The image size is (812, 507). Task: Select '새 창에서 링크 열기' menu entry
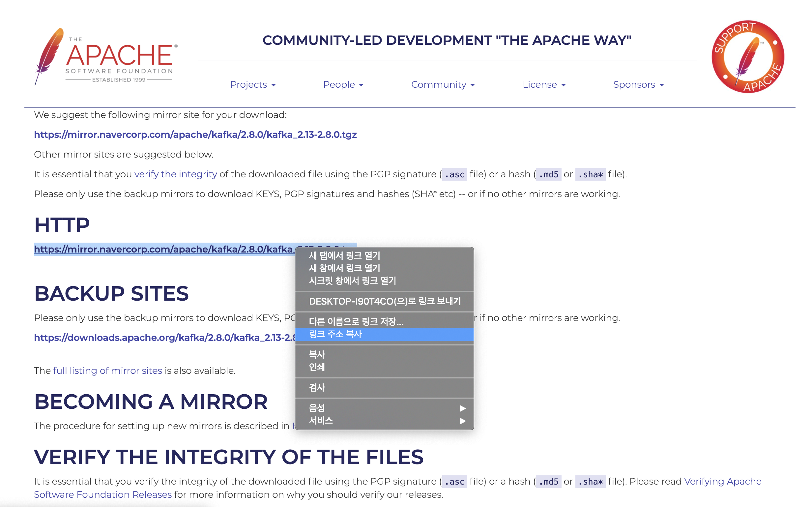click(x=344, y=268)
